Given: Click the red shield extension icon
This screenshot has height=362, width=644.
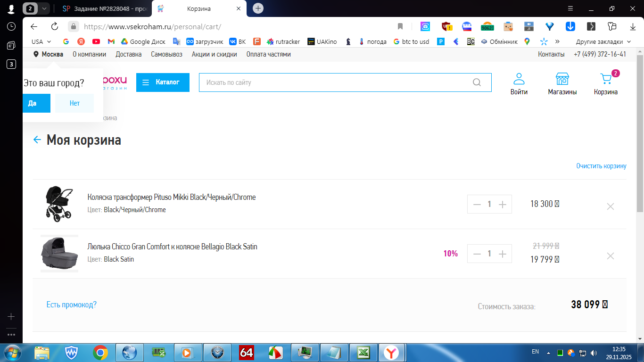Looking at the screenshot, I should (x=446, y=26).
